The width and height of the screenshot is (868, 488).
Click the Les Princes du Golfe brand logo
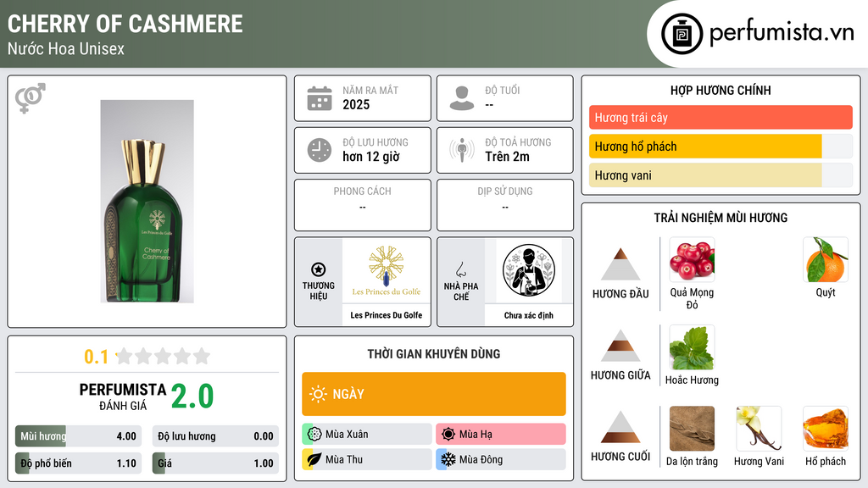click(387, 270)
